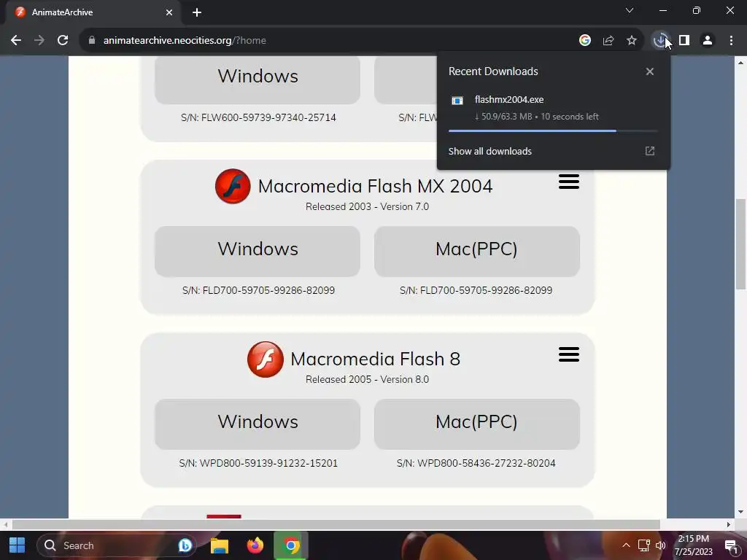Share this page via share icon
Image resolution: width=747 pixels, height=560 pixels.
pyautogui.click(x=608, y=41)
